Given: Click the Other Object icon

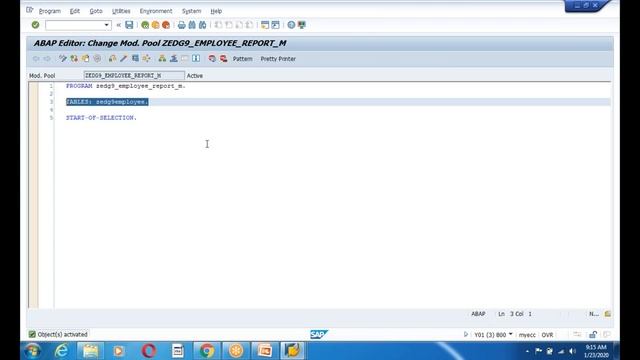Looking at the screenshot, I should (85, 59).
